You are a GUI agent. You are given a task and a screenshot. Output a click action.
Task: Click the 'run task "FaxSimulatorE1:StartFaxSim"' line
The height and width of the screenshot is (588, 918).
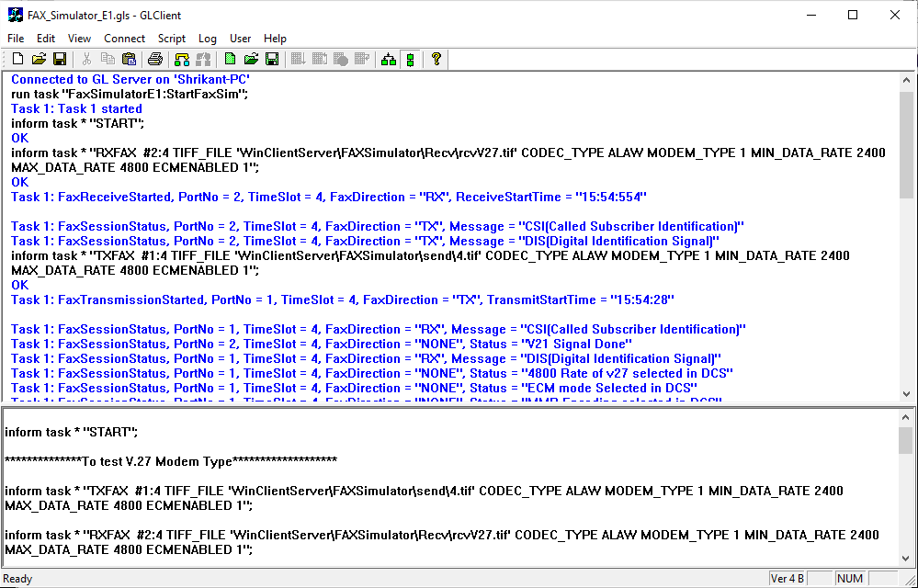[130, 94]
